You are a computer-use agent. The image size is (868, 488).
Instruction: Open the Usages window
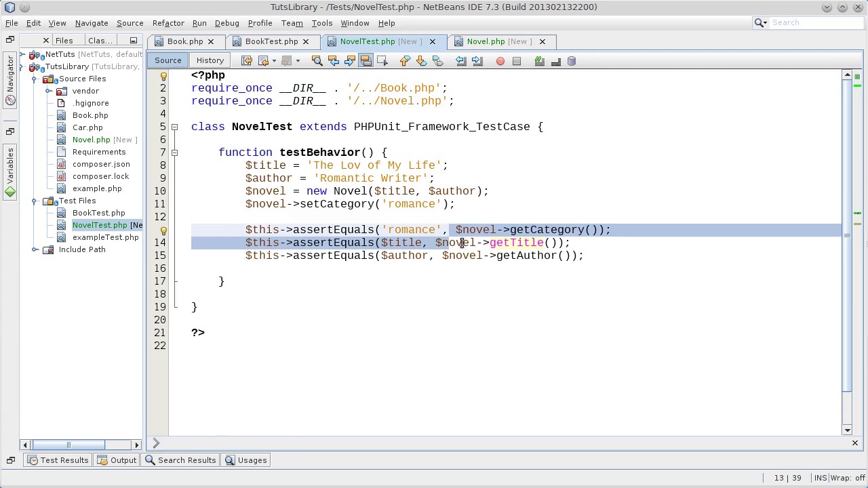245,460
